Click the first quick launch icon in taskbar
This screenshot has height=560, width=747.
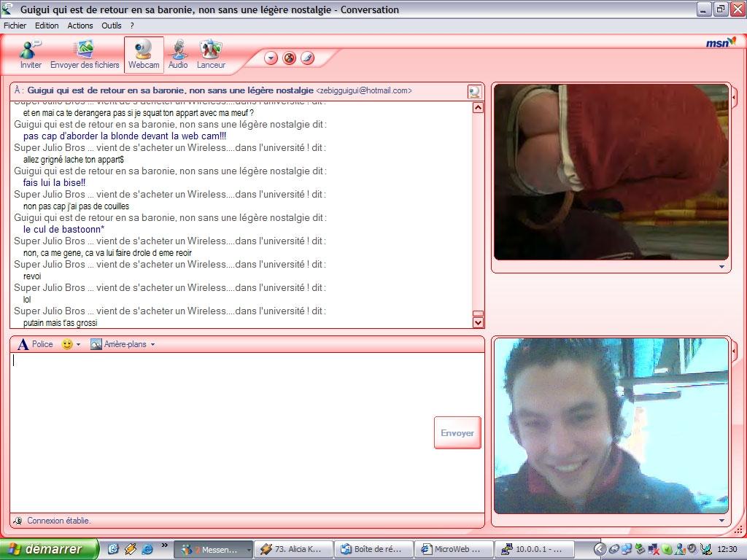113,549
